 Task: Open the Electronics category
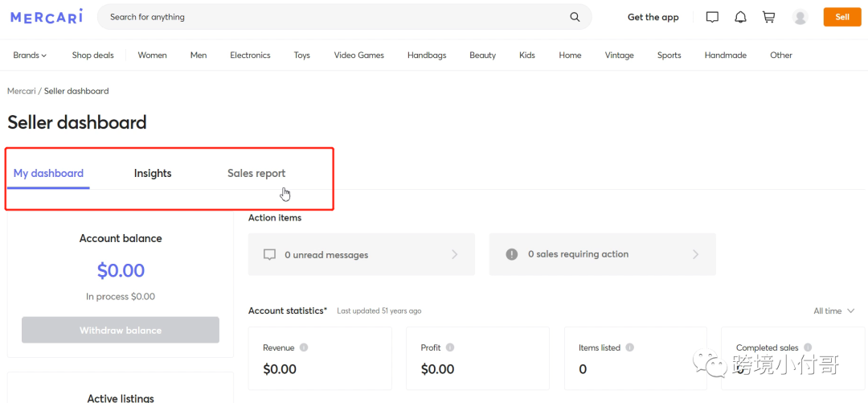250,56
